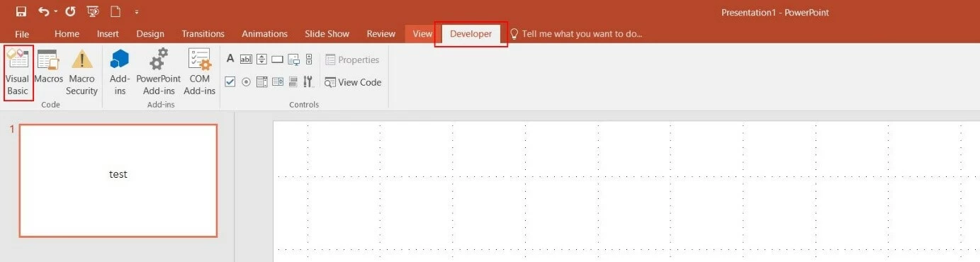Open the Slide Show tab
980x262 pixels.
tap(327, 34)
